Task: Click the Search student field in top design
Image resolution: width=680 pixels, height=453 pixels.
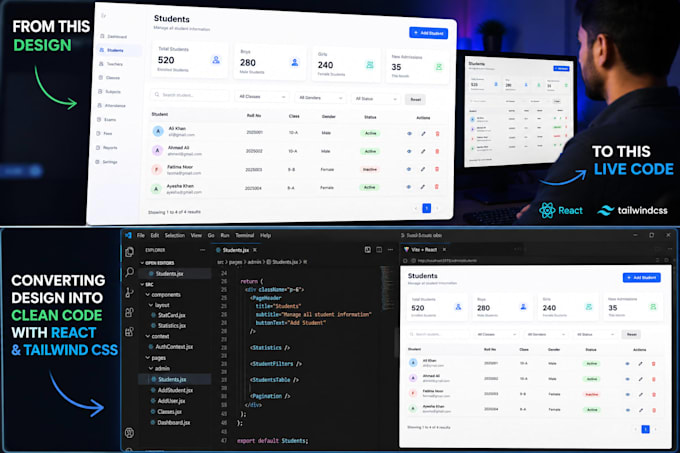Action: 190,95
